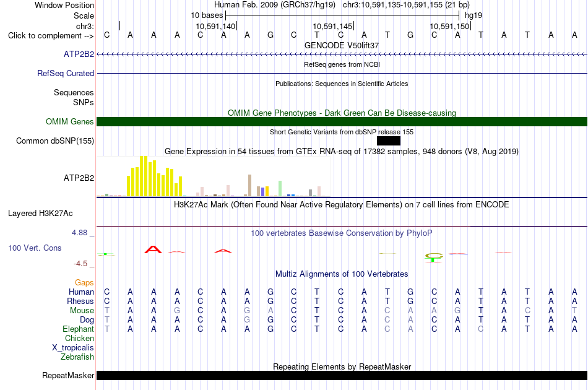Viewport: 588px width, 390px height.
Task: Open the RefSeq Curated track label
Action: point(65,73)
